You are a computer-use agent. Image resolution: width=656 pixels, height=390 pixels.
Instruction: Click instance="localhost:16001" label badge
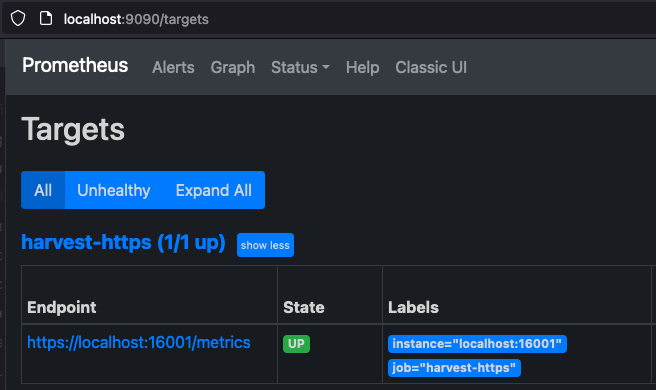[477, 344]
